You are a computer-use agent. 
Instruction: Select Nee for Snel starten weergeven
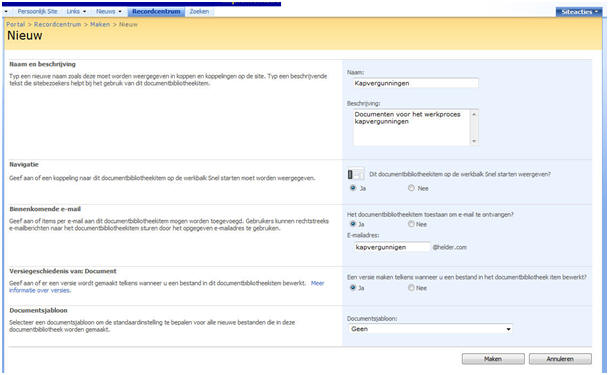pyautogui.click(x=411, y=188)
